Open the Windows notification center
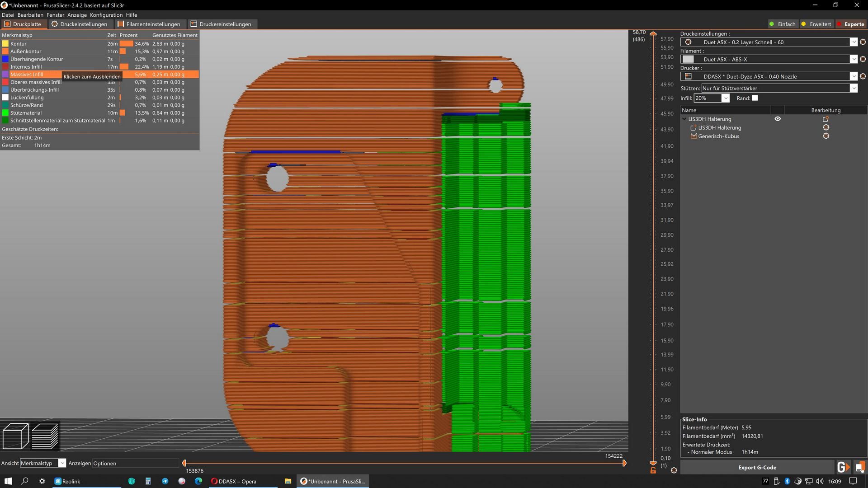This screenshot has height=488, width=868. [853, 481]
